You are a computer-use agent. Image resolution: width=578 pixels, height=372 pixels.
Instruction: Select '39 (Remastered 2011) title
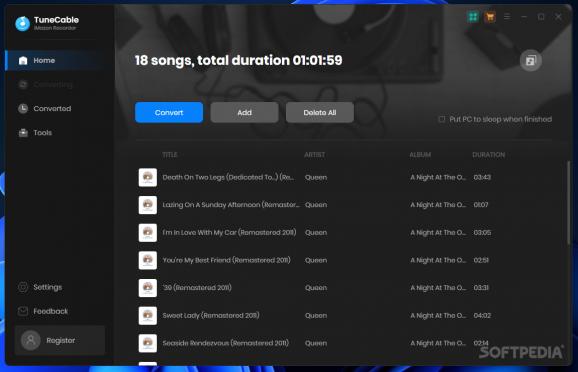tap(197, 288)
